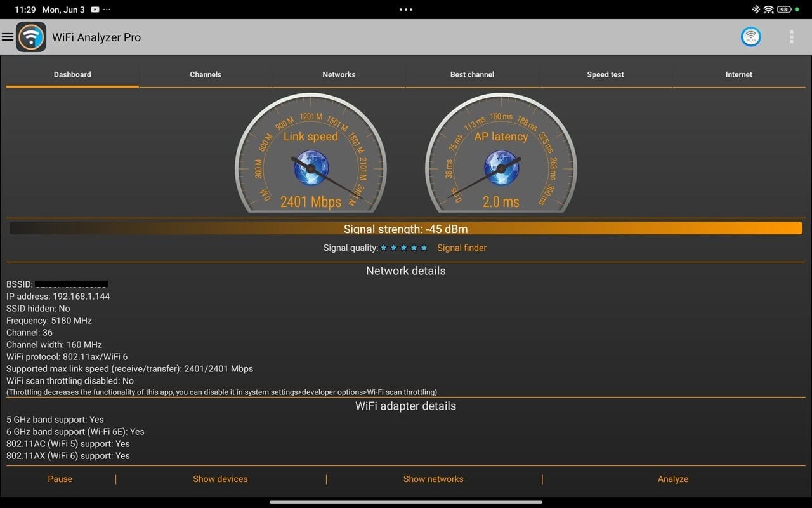
Task: Tap the bottom navigation gesture bar
Action: point(406,502)
